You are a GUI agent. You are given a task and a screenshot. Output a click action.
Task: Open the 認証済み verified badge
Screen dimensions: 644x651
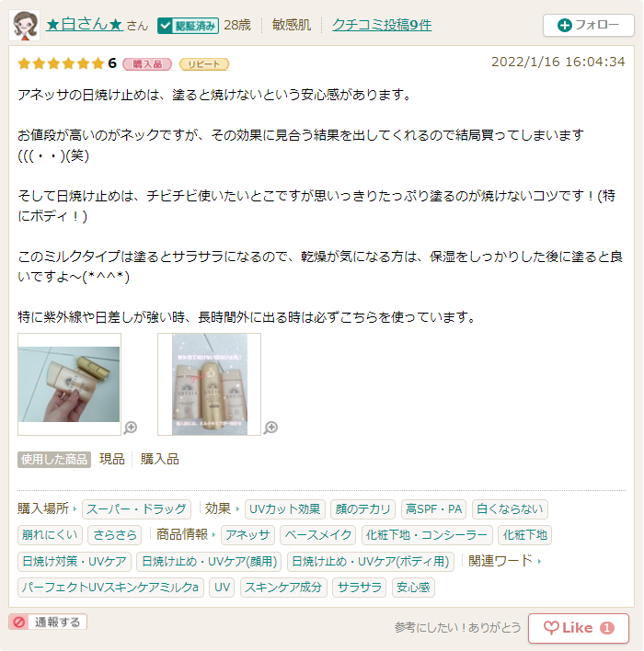point(189,26)
